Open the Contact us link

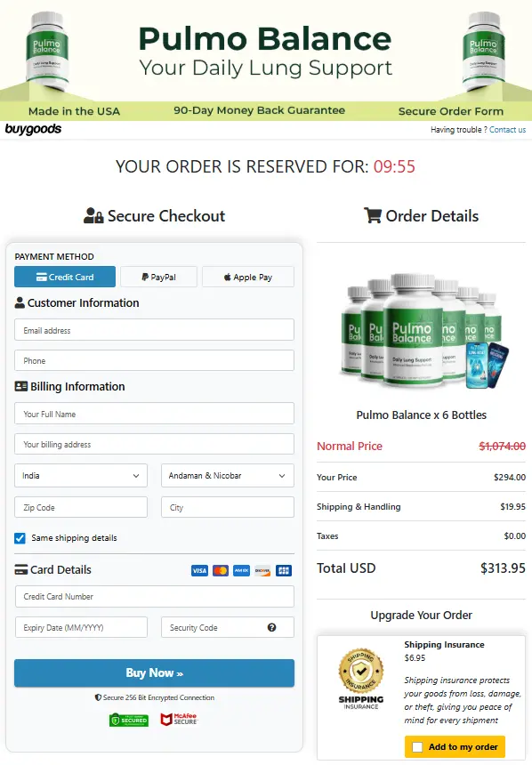508,130
